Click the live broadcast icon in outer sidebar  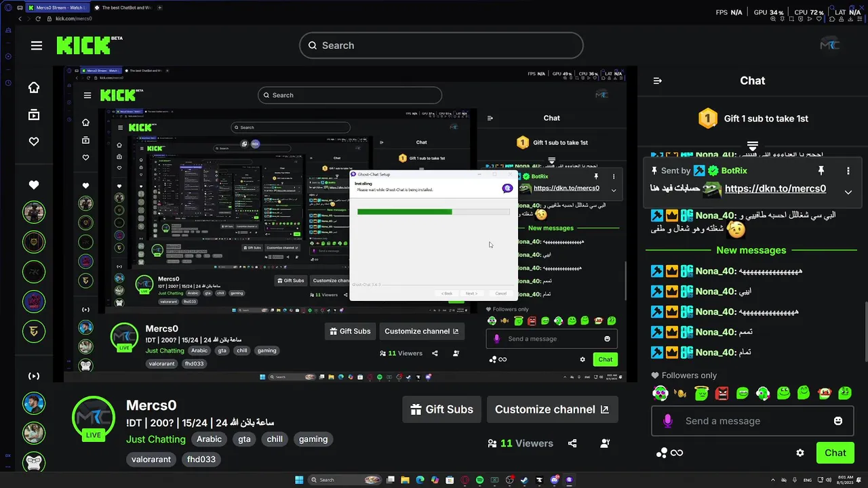(x=33, y=376)
